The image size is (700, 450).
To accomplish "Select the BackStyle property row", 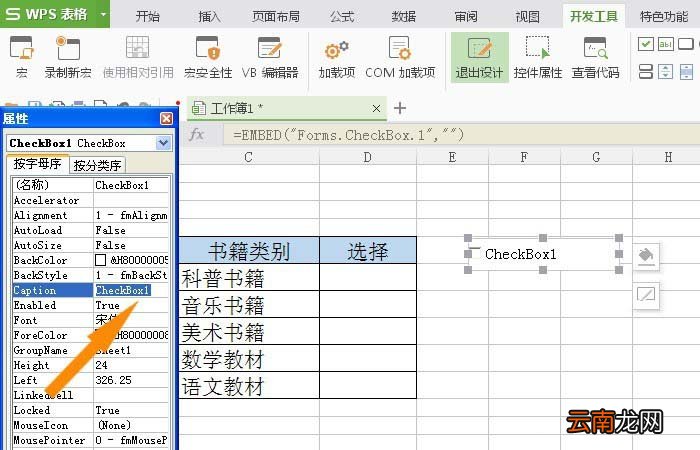I will (91, 275).
